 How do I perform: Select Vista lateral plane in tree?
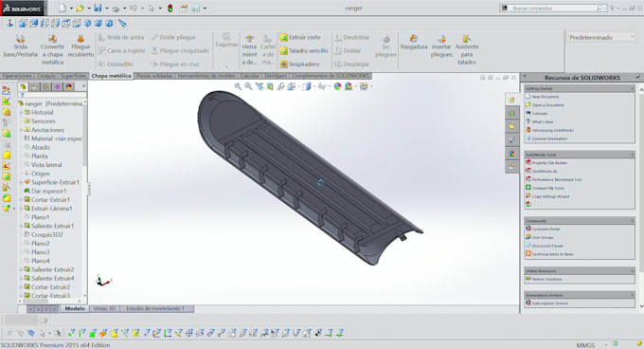click(46, 165)
